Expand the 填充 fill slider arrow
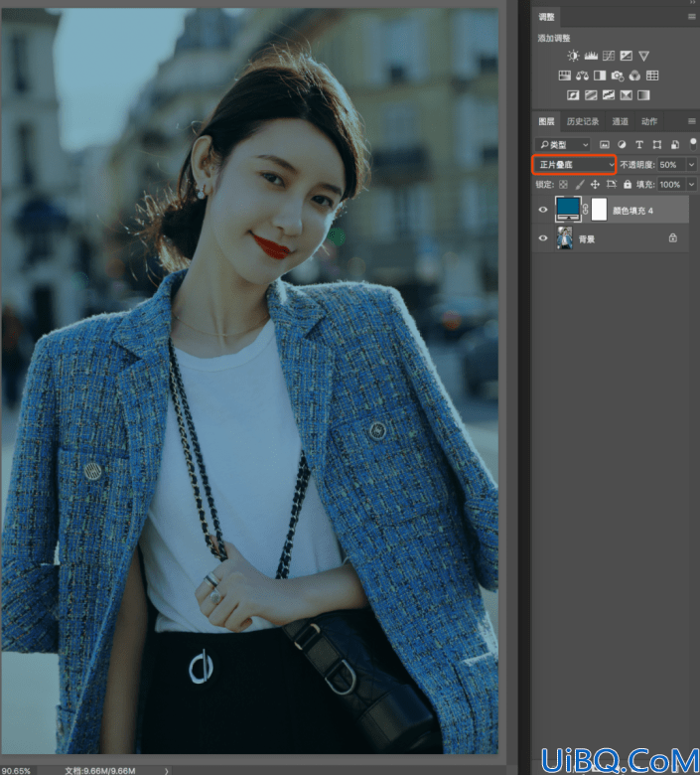This screenshot has width=700, height=775. tap(692, 185)
